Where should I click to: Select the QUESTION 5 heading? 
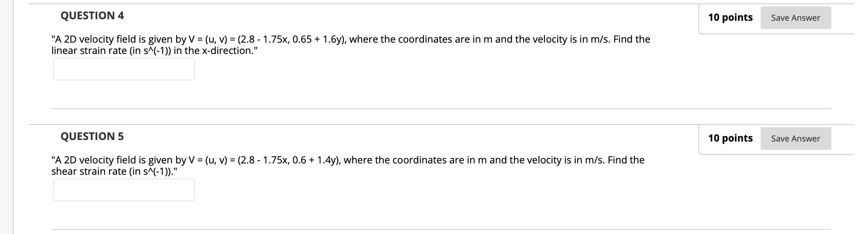click(92, 136)
